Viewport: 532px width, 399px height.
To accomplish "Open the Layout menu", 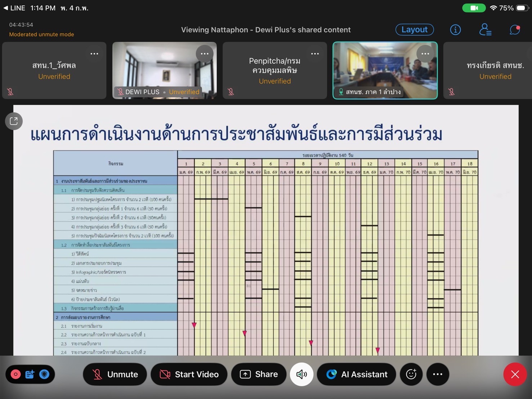I will 415,30.
